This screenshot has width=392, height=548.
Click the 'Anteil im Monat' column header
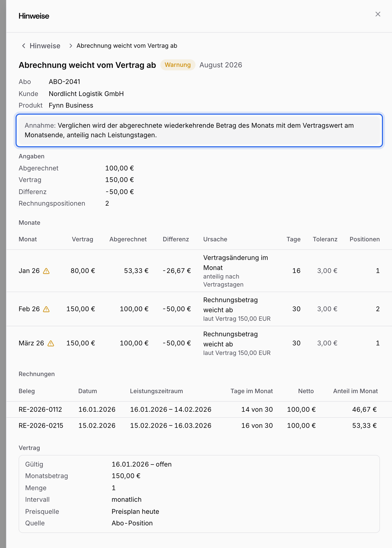click(x=355, y=391)
